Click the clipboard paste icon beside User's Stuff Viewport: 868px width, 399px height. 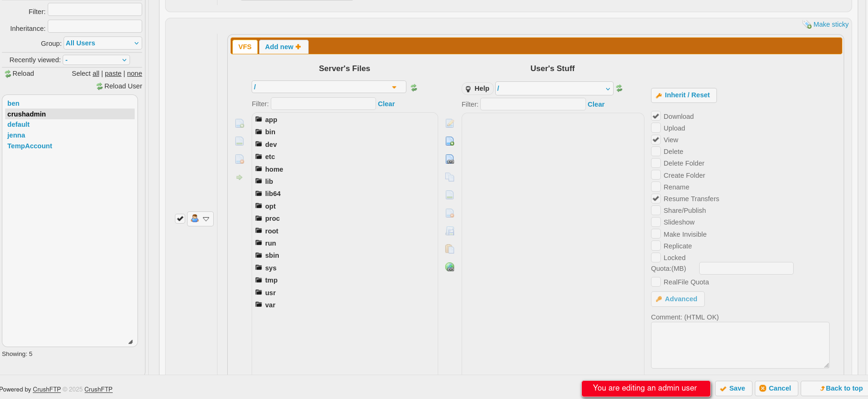pos(450,249)
